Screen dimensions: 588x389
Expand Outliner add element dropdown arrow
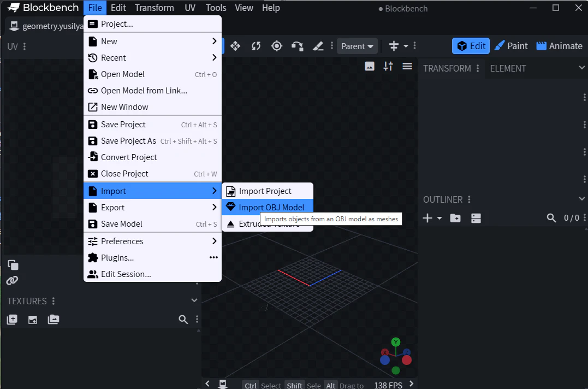coord(439,218)
